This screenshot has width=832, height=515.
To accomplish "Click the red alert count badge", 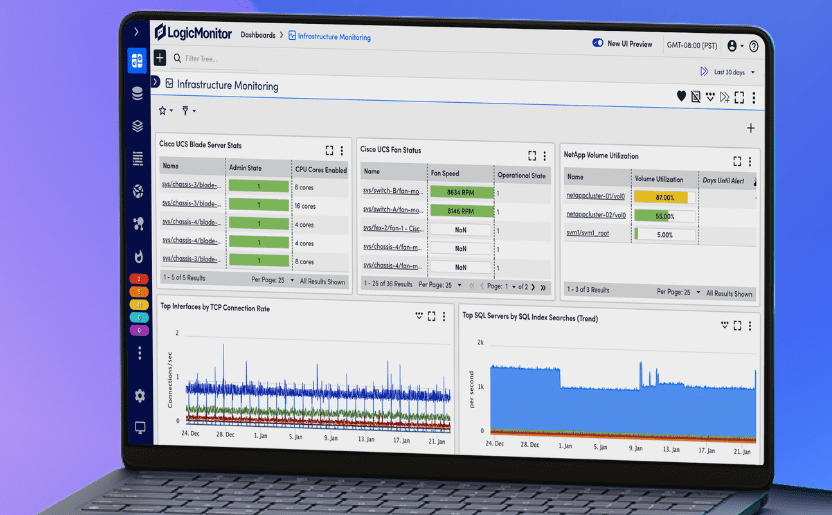I will pos(139,279).
